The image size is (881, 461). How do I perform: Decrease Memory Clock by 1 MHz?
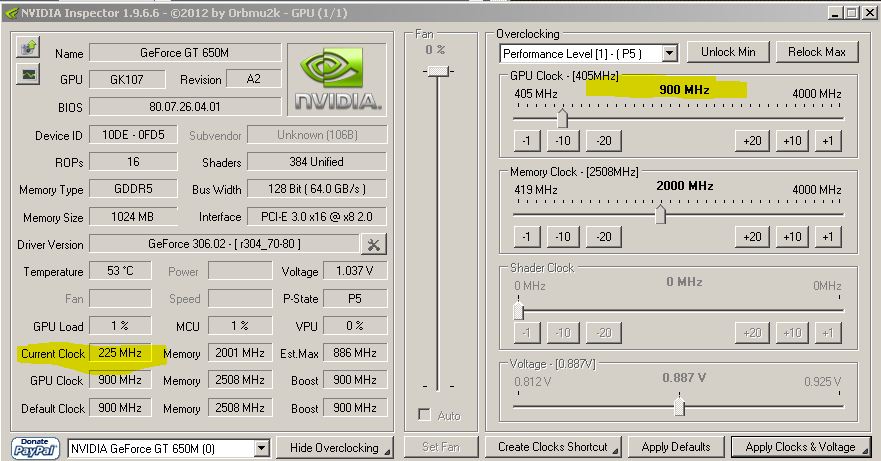(x=526, y=237)
